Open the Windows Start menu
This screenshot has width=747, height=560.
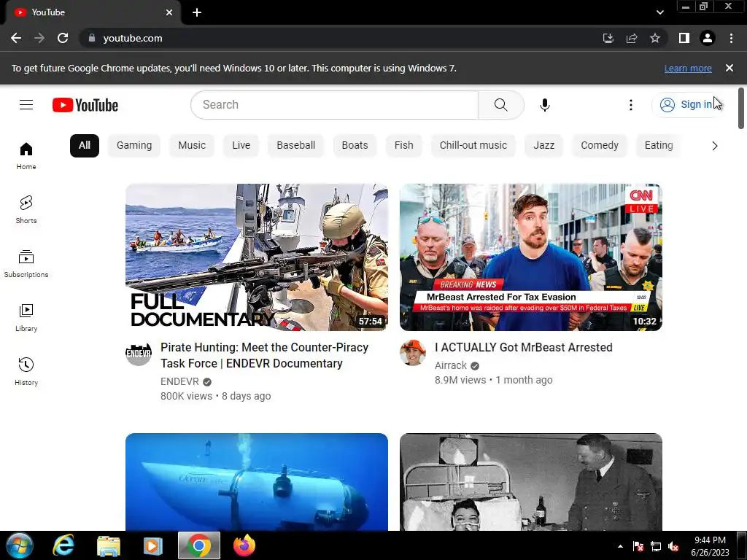[x=20, y=545]
